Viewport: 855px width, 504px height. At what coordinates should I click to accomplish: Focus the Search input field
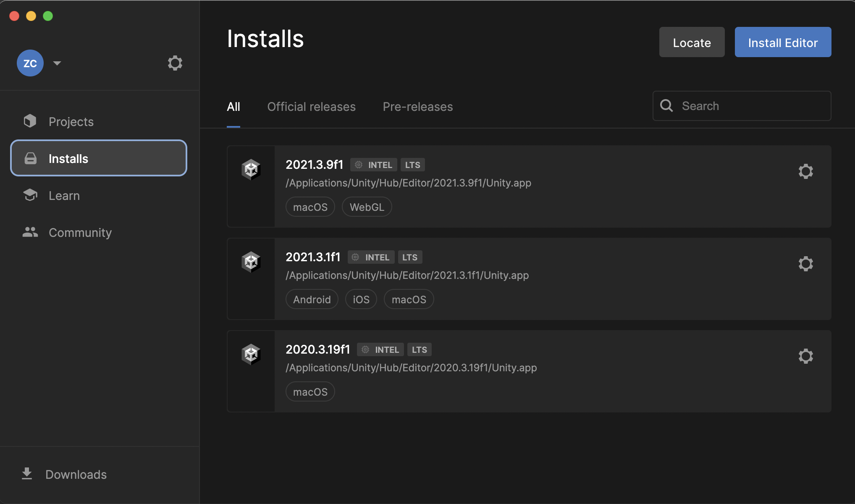(752, 106)
